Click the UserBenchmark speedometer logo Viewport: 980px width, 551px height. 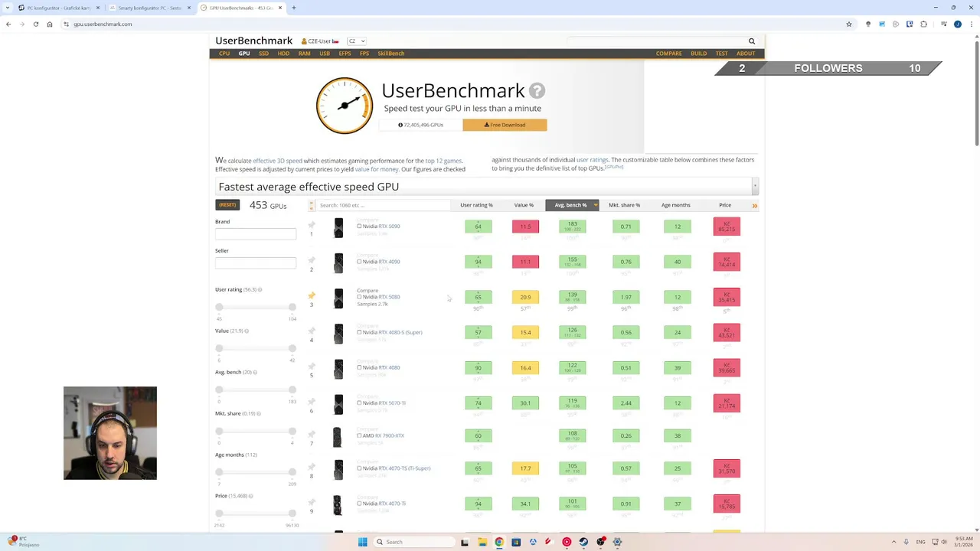pyautogui.click(x=345, y=106)
